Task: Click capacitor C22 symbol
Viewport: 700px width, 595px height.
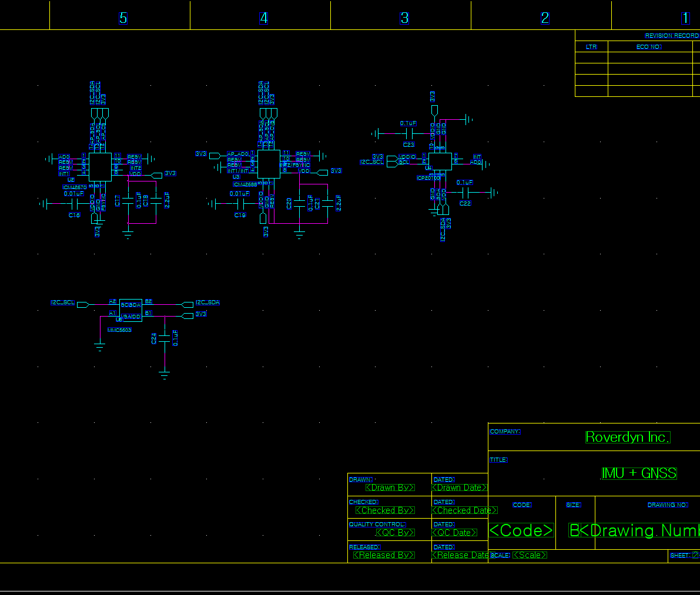Action: coord(465,193)
